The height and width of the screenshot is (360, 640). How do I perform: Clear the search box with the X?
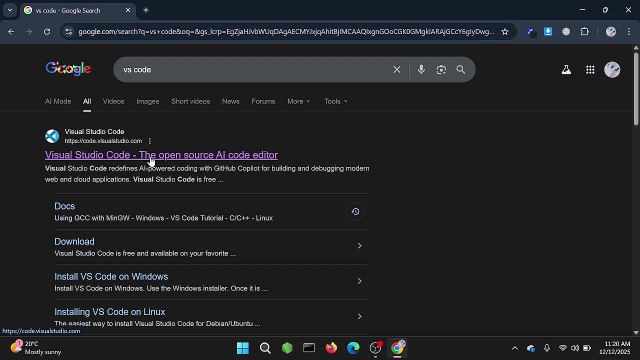click(397, 70)
